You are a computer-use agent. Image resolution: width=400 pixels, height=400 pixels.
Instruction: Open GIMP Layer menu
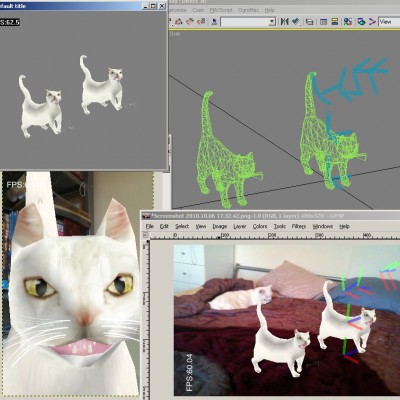click(x=240, y=226)
